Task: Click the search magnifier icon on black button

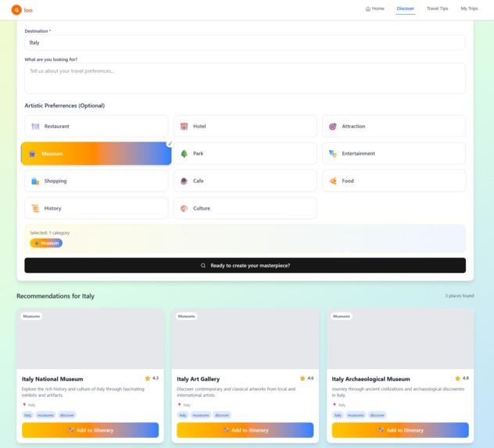Action: pos(203,266)
